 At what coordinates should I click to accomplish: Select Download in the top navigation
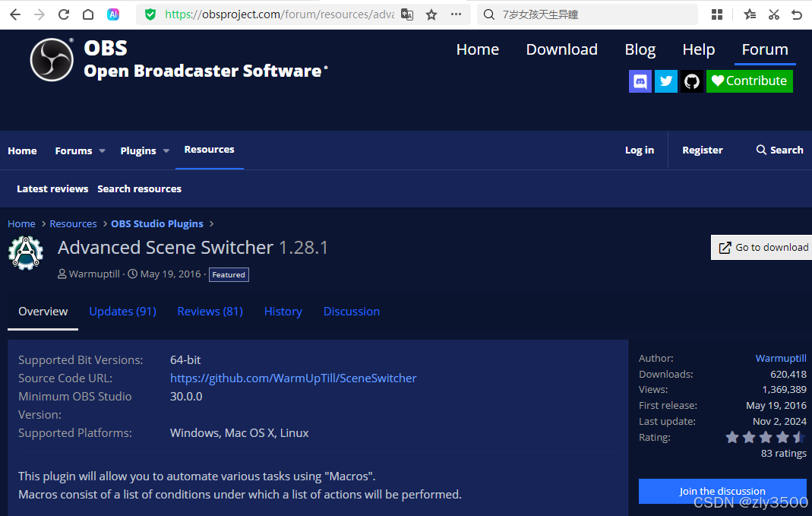click(561, 49)
